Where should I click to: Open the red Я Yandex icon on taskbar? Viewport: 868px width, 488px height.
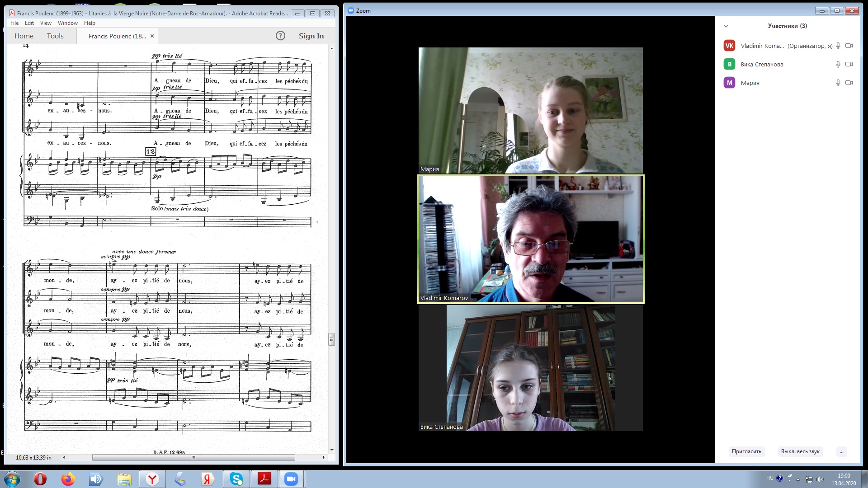click(x=208, y=479)
